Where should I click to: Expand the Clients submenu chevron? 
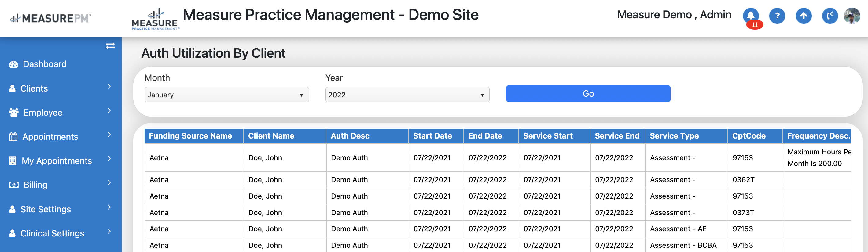coord(109,86)
